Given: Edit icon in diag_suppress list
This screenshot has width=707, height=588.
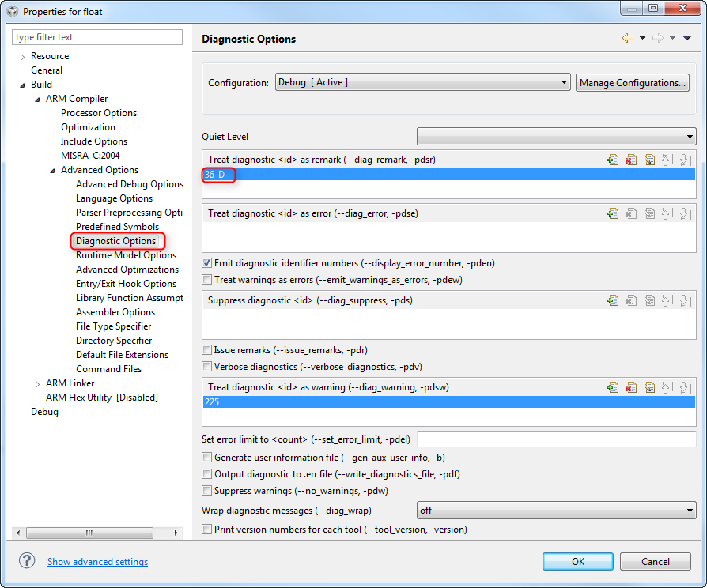Looking at the screenshot, I should pyautogui.click(x=649, y=300).
